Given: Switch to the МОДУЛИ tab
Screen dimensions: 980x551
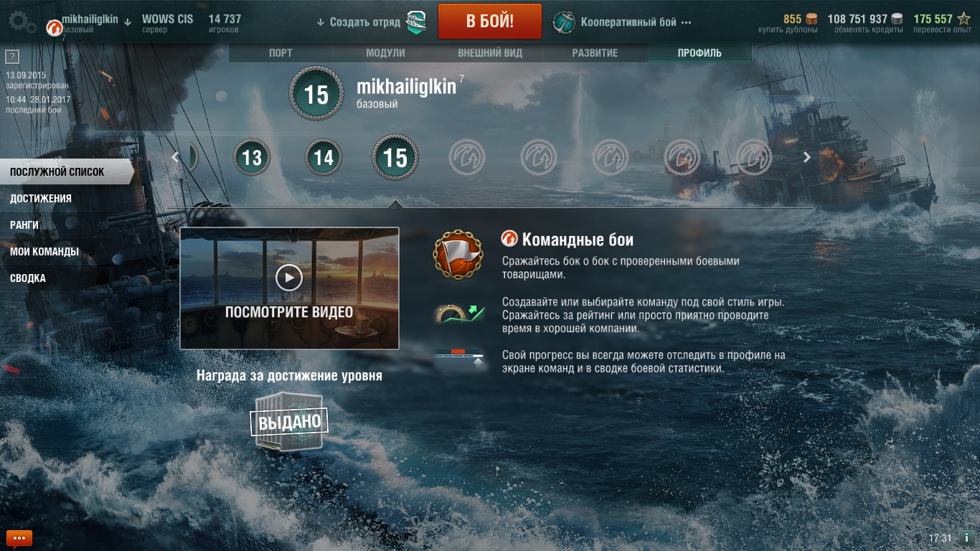Looking at the screenshot, I should (385, 53).
